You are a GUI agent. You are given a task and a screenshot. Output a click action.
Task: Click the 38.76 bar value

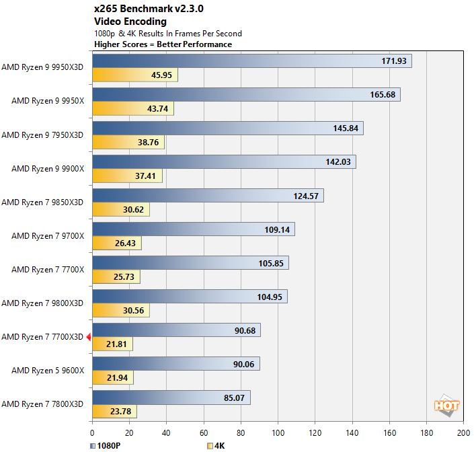coord(148,143)
